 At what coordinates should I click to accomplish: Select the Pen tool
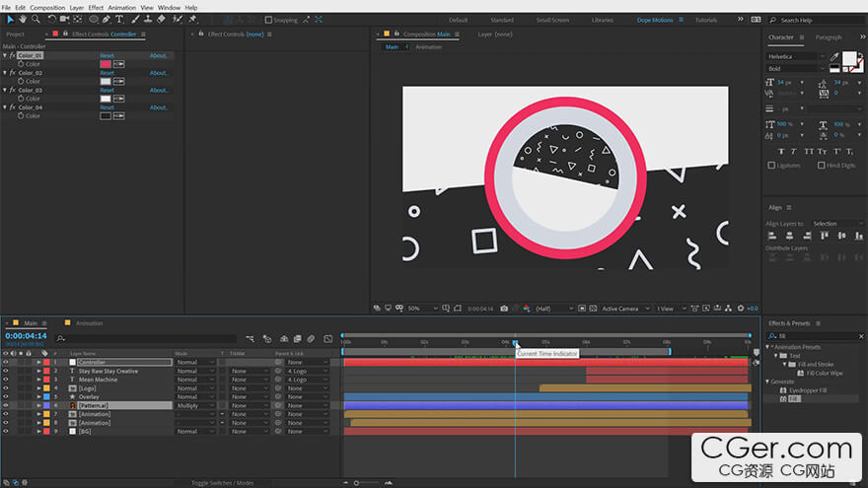(x=108, y=19)
